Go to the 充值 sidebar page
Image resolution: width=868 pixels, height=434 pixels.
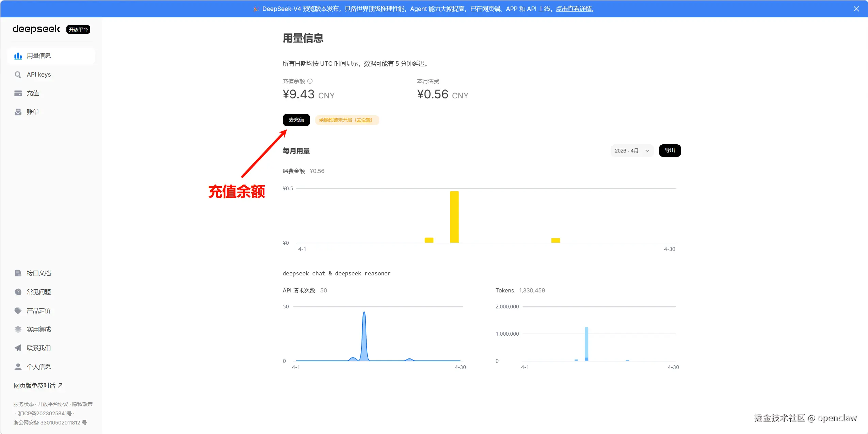tap(51, 93)
